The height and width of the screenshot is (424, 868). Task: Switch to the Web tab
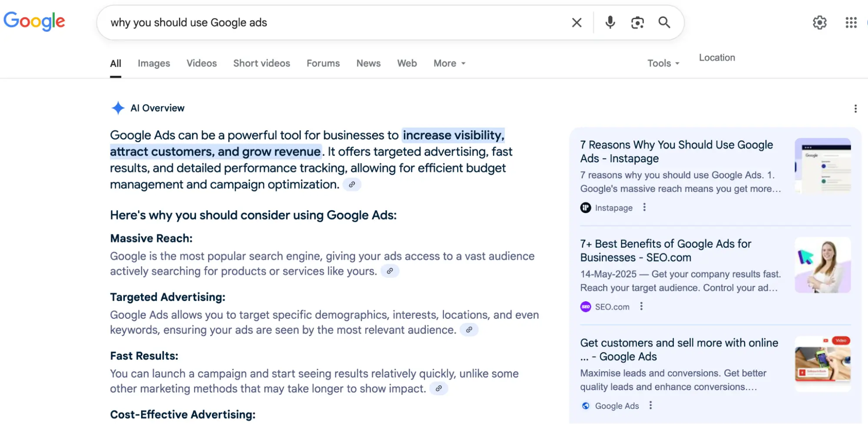[x=407, y=63]
